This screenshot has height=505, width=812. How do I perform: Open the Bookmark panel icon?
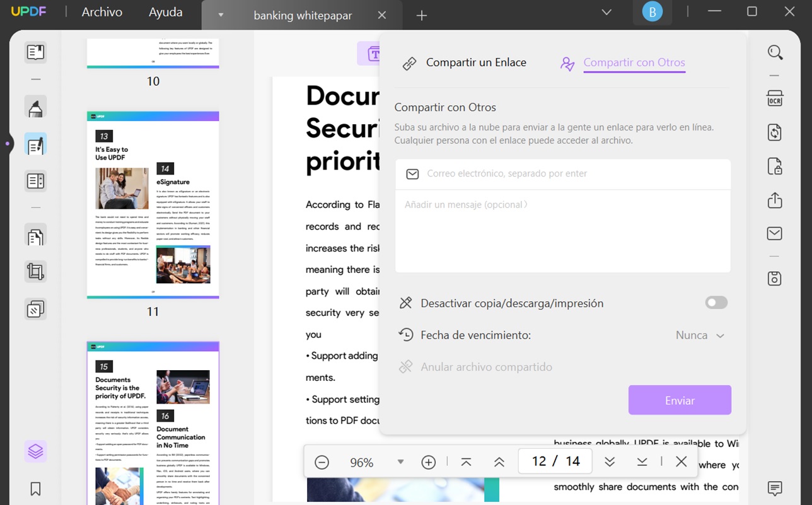click(35, 489)
